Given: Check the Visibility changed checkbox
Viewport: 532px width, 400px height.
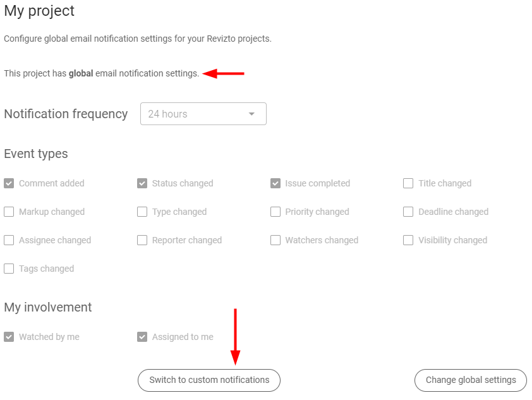Looking at the screenshot, I should coord(408,240).
